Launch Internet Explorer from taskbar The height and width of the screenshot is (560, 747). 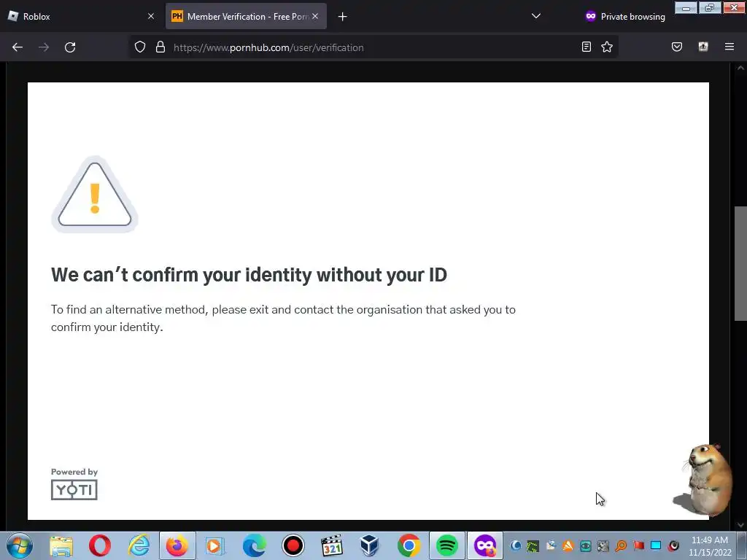[139, 545]
